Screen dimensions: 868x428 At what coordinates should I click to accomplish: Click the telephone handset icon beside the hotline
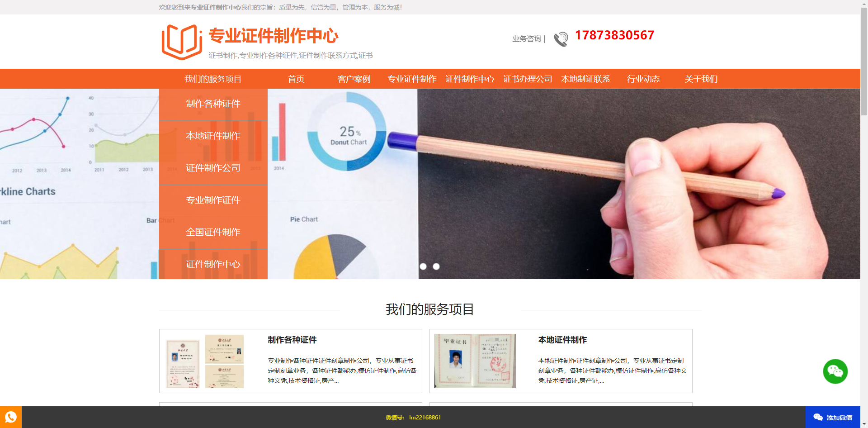(561, 39)
